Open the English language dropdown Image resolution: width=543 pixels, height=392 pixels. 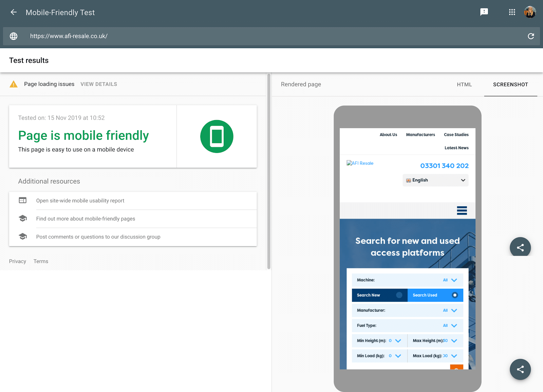point(435,180)
